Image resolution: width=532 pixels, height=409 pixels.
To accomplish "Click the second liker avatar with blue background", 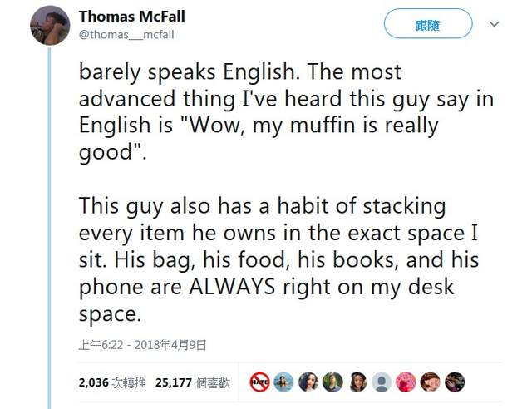I will tap(284, 382).
